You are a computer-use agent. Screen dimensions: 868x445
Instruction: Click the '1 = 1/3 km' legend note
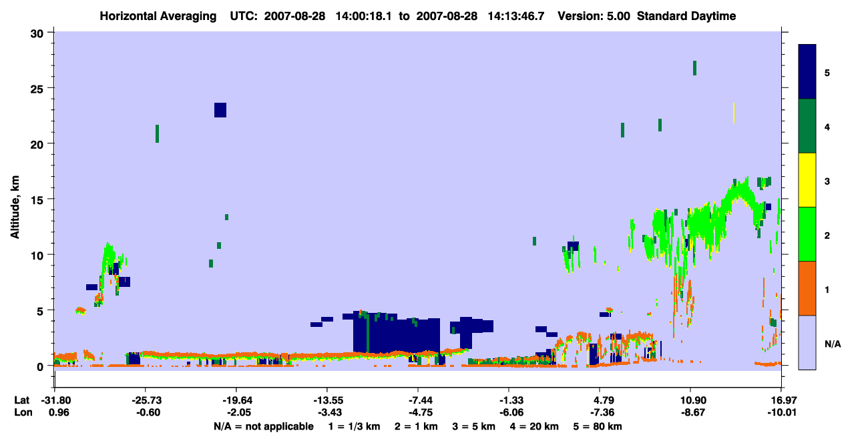click(354, 426)
